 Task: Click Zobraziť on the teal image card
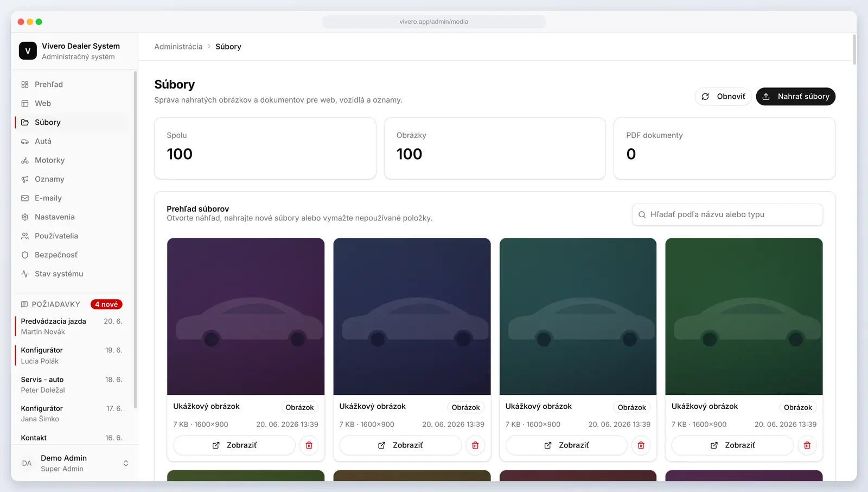coord(566,445)
